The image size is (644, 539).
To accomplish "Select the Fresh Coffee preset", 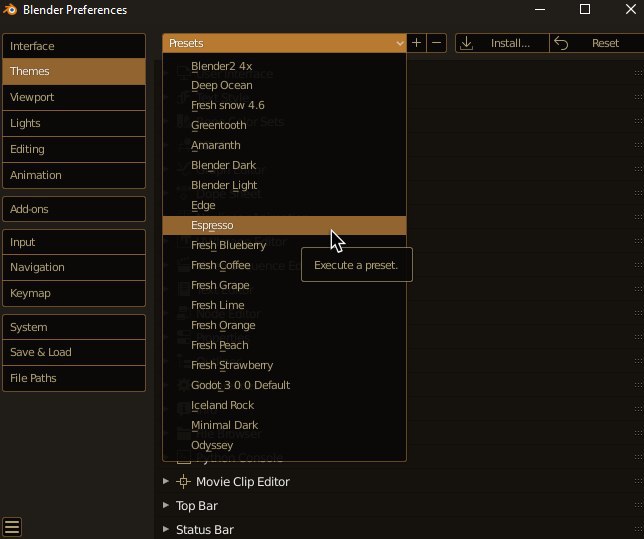I will tap(284, 265).
